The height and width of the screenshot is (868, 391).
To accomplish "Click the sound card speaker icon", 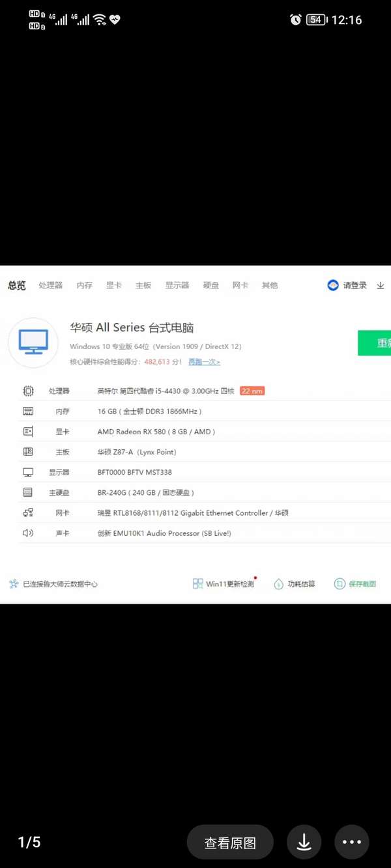I will point(28,533).
